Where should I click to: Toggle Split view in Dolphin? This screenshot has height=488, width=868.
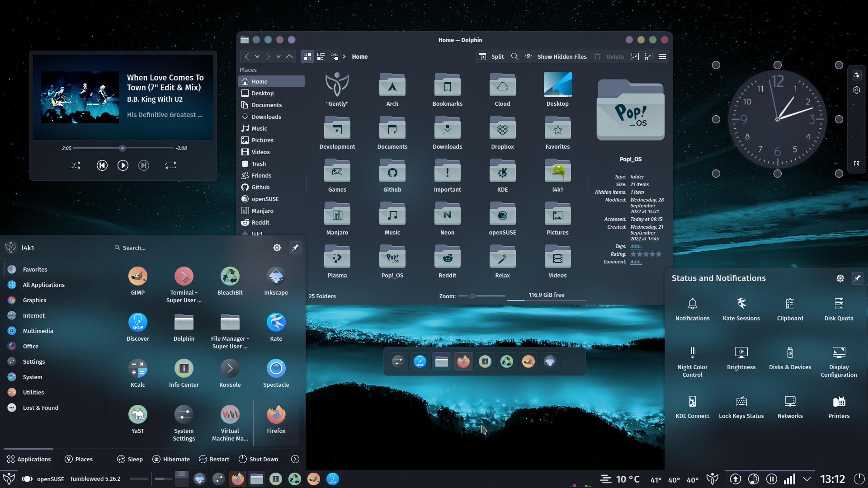(491, 56)
